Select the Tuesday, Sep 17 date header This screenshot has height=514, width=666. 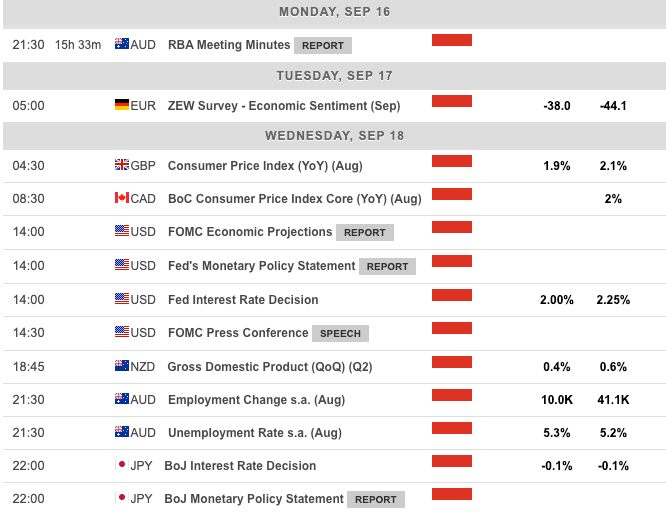[x=334, y=75]
